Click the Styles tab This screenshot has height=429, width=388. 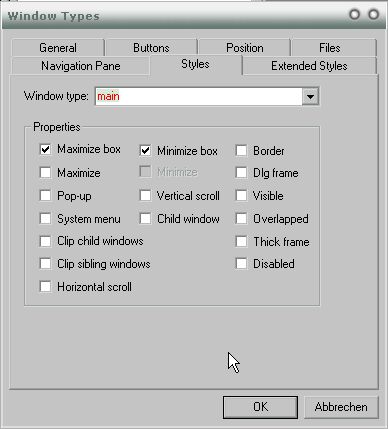[x=196, y=64]
